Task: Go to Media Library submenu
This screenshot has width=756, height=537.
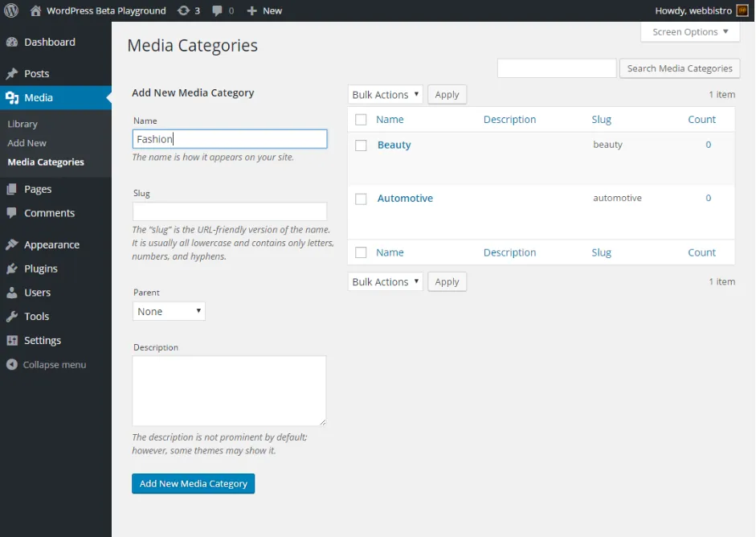Action: click(22, 124)
